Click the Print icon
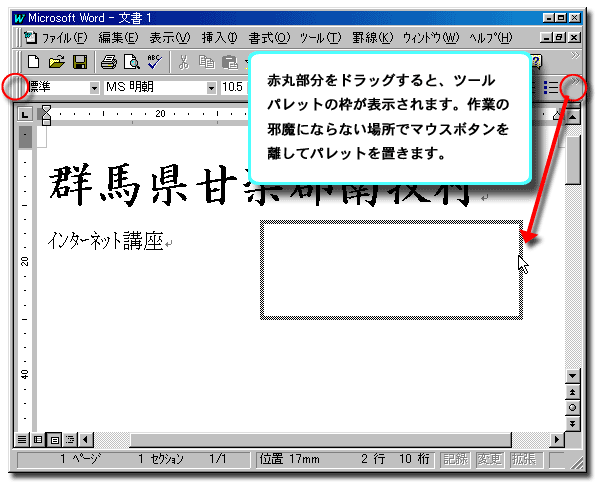Viewport: 600px width, 488px height. (109, 62)
